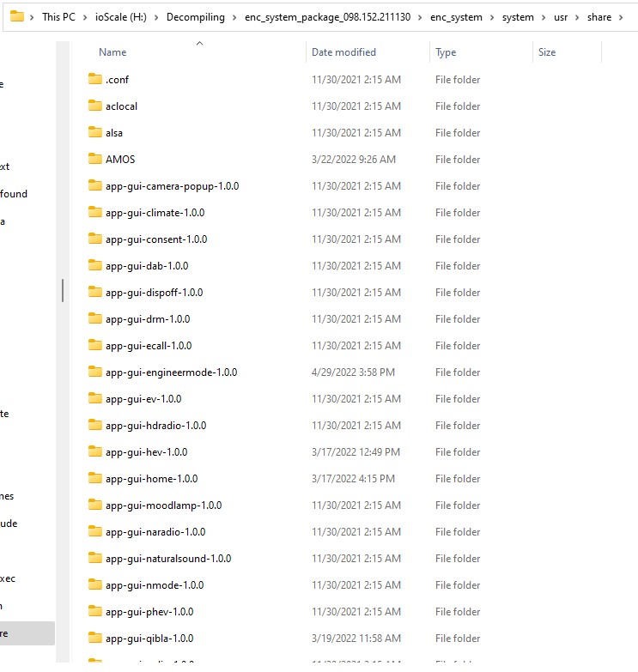
Task: Click the app-gui-hev-1.0.0 folder icon
Action: tap(94, 451)
